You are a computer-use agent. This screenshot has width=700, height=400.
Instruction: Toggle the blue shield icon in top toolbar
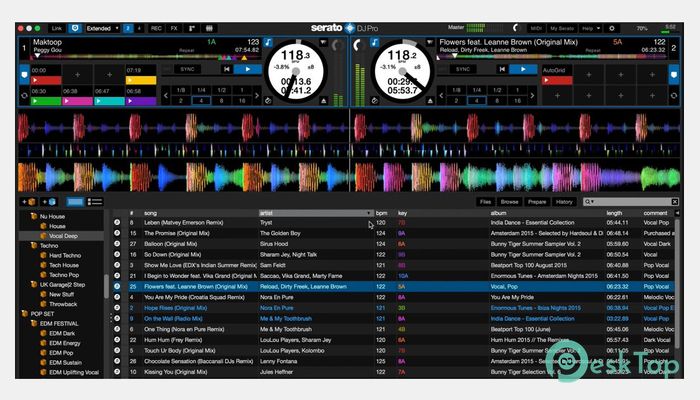75,28
